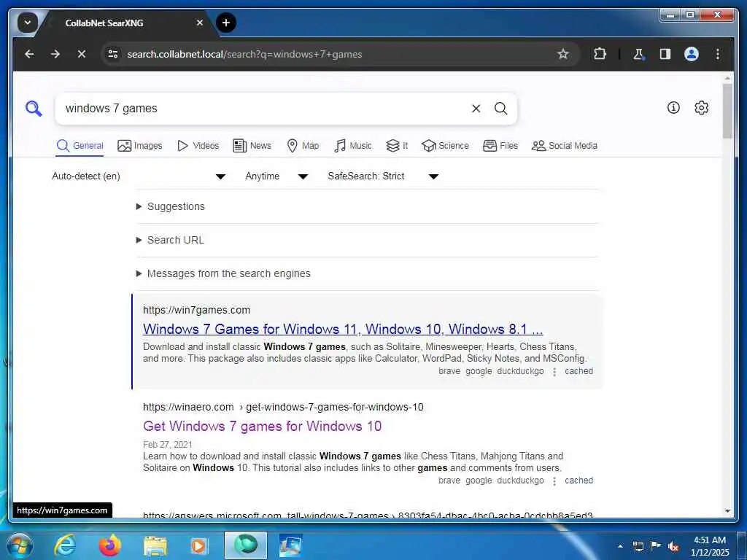Open cached link for winaero result
Viewport: 747px width, 560px height.
578,481
